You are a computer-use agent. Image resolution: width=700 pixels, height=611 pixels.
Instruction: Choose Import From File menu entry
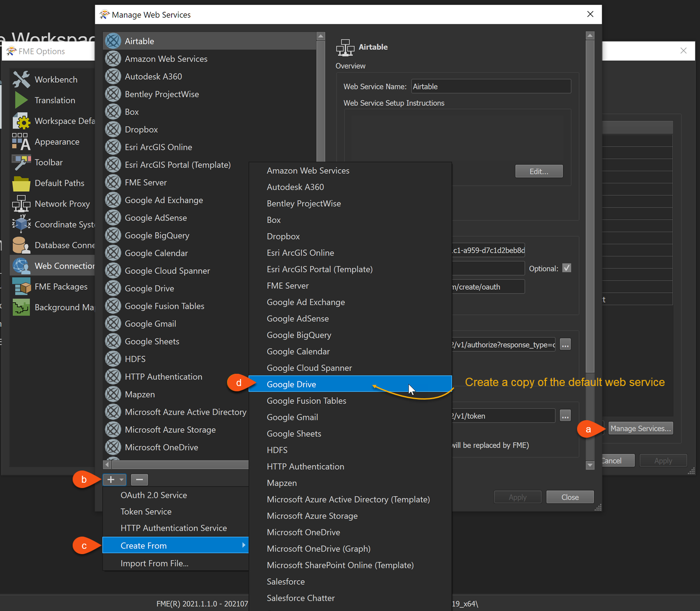click(154, 563)
